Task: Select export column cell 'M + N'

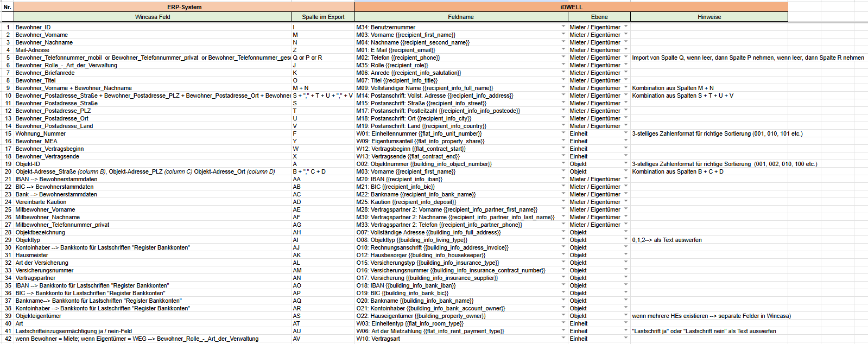Action: (323, 88)
